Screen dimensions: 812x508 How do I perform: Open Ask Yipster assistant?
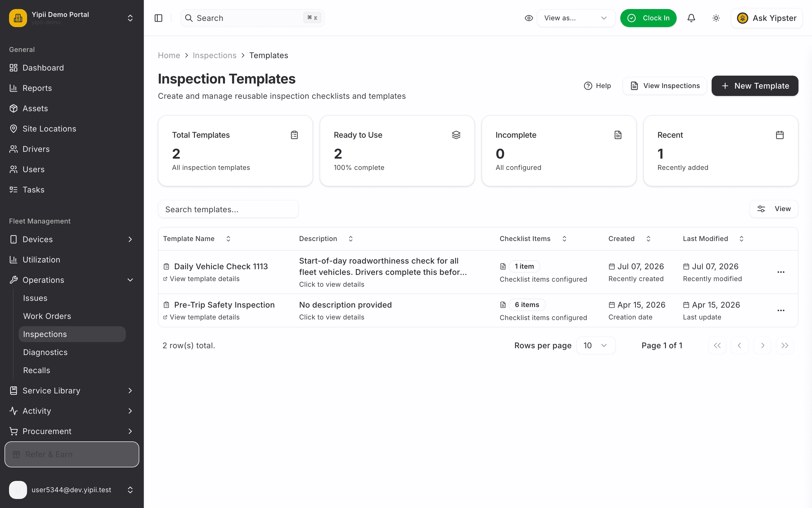tap(766, 18)
